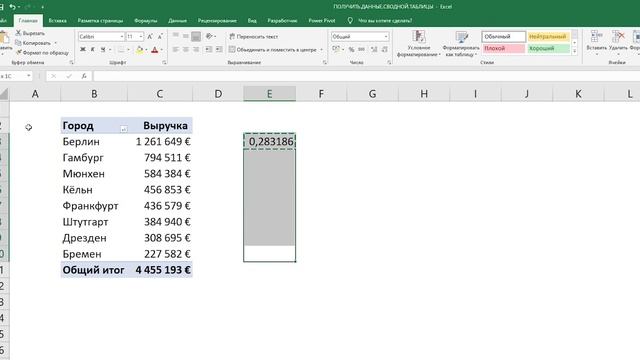
Task: Open the Шрифт group dialog launcher
Action: [x=164, y=63]
